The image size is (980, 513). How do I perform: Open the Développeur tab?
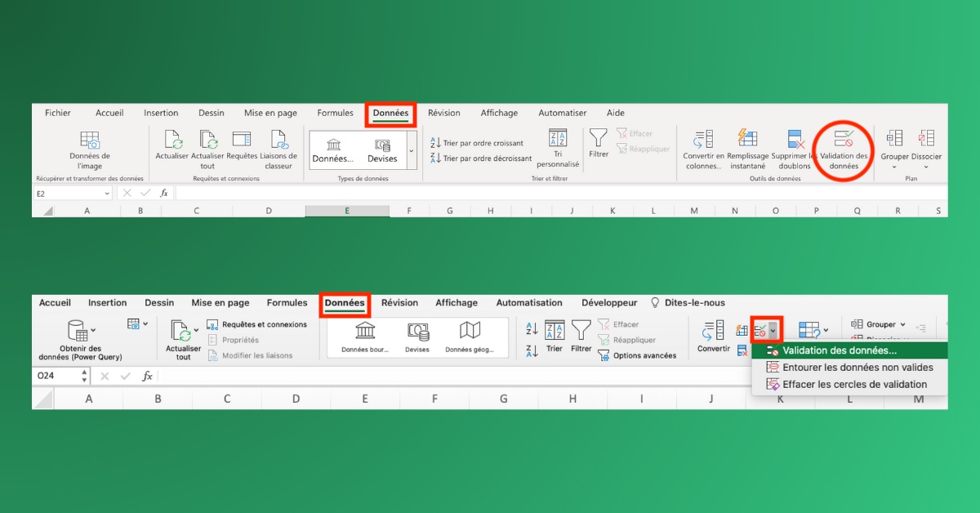(x=609, y=302)
